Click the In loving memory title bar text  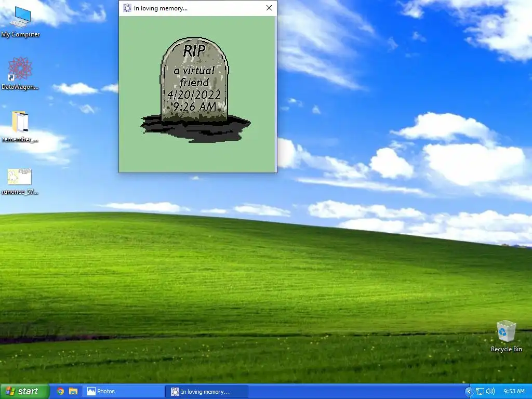point(161,8)
